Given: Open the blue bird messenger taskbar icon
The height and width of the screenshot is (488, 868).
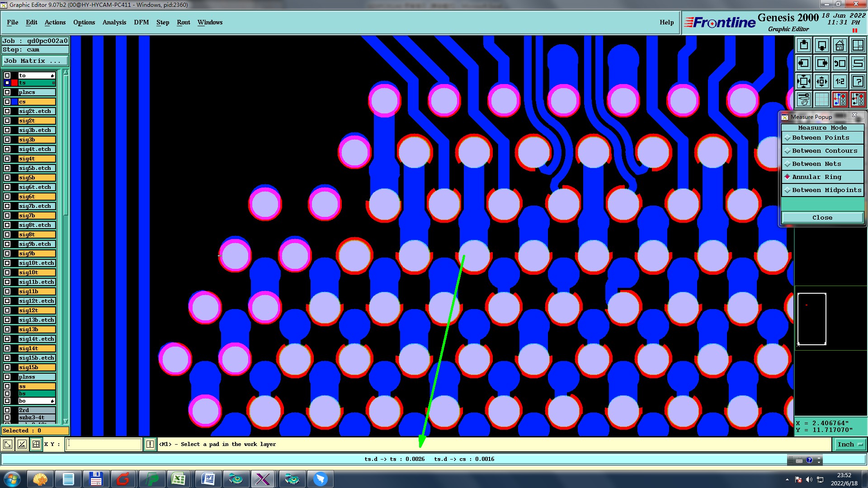Looking at the screenshot, I should pyautogui.click(x=320, y=479).
